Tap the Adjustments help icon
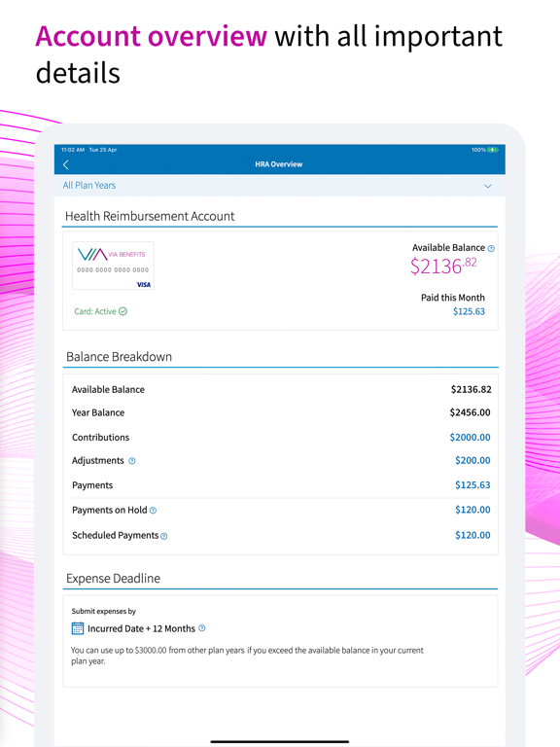This screenshot has height=747, width=560. pos(132,461)
